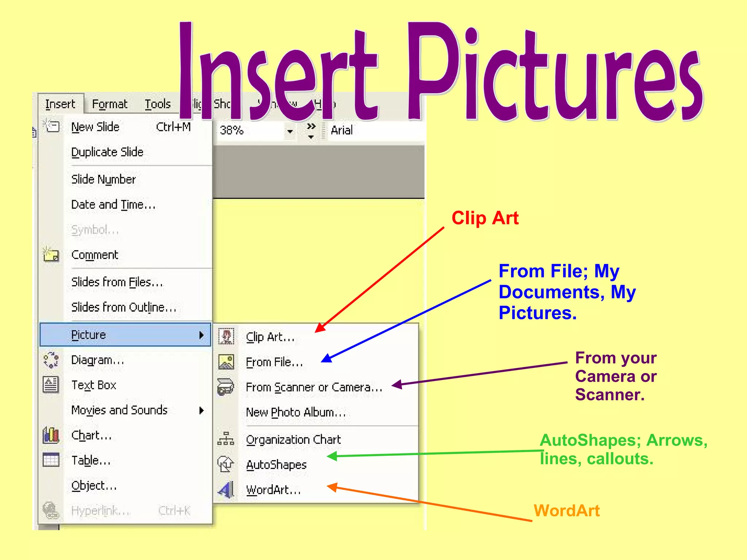Choose Chart... entry
747x560 pixels.
coord(125,435)
